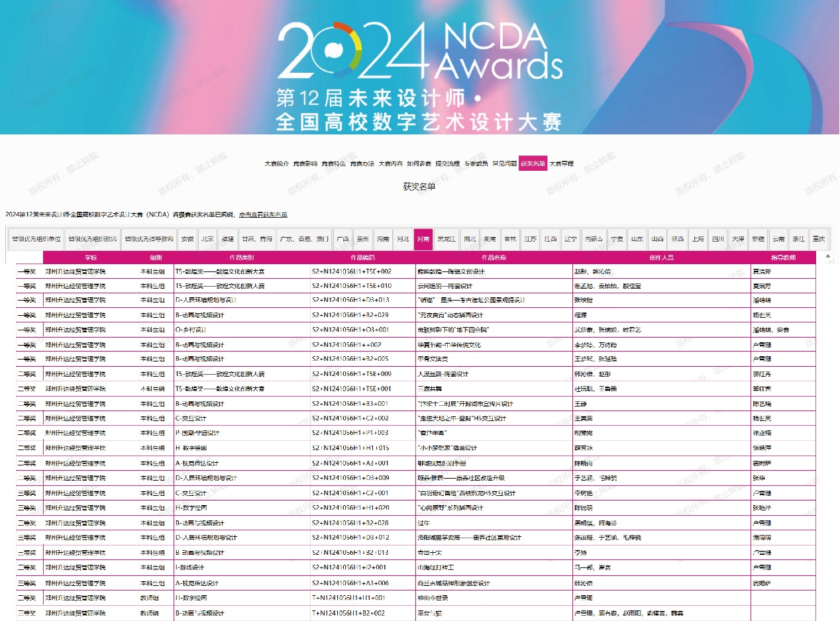Screen dimensions: 840x621
Task: Open the 重庆 tab
Action: (819, 239)
